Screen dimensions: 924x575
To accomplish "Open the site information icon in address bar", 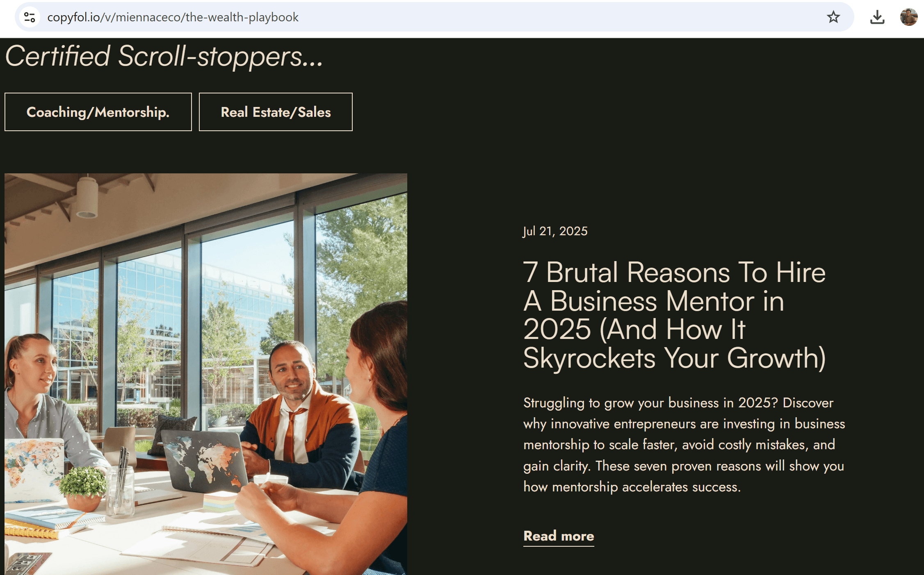I will pyautogui.click(x=30, y=17).
